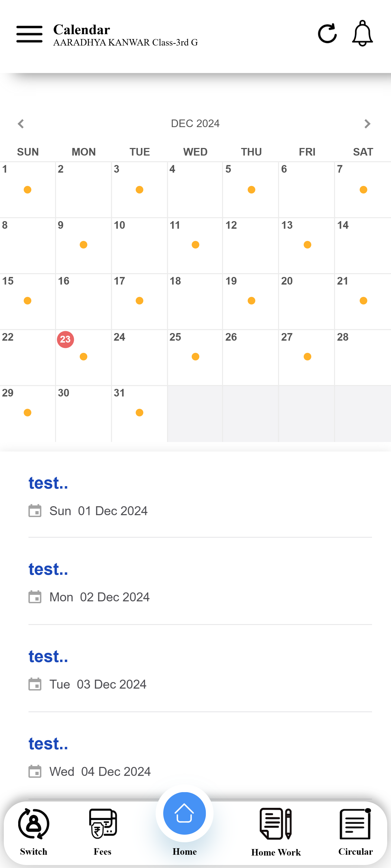
Task: Select today's date 23 in calendar
Action: (x=65, y=339)
